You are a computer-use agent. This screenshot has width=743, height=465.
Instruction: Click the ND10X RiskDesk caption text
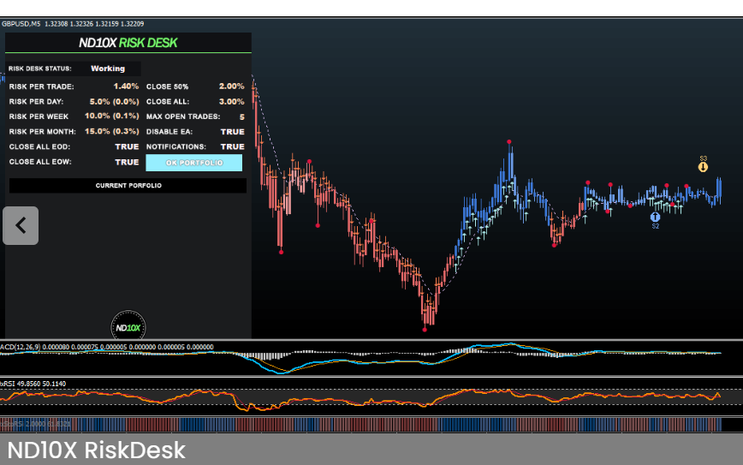point(96,450)
